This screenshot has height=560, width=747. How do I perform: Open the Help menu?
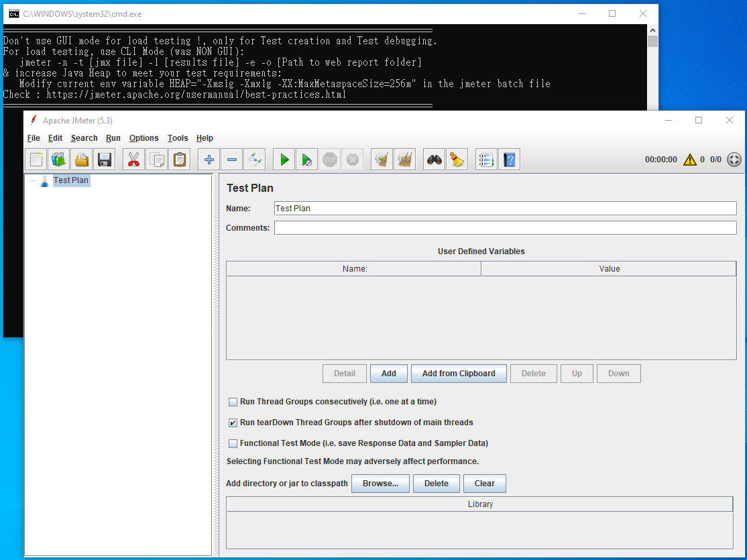coord(205,138)
